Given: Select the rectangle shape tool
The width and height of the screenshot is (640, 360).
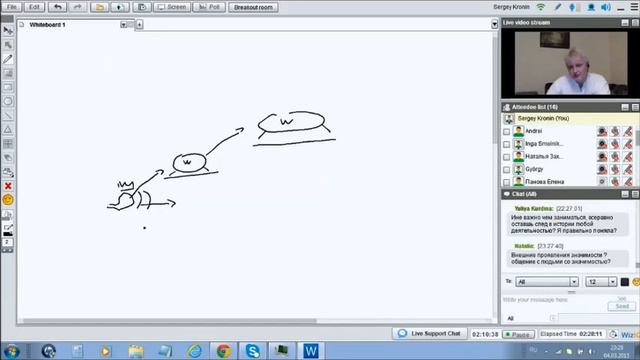Looking at the screenshot, I should click(8, 87).
